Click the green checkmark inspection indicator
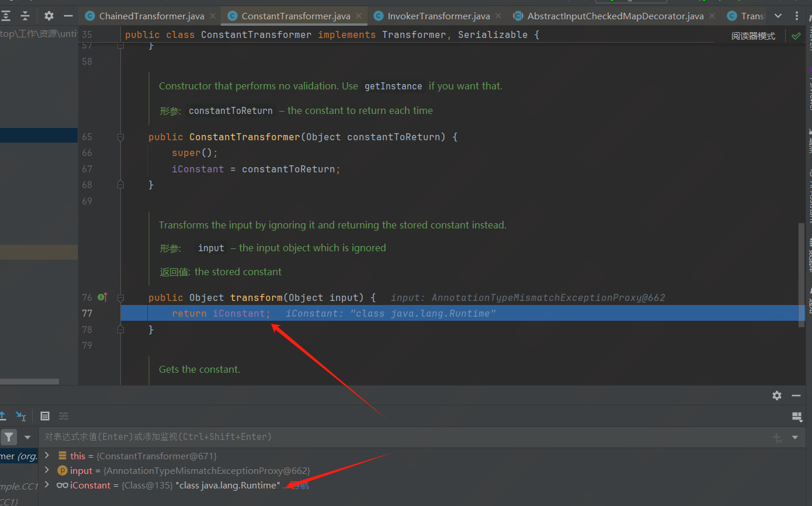The width and height of the screenshot is (812, 506). tap(796, 36)
